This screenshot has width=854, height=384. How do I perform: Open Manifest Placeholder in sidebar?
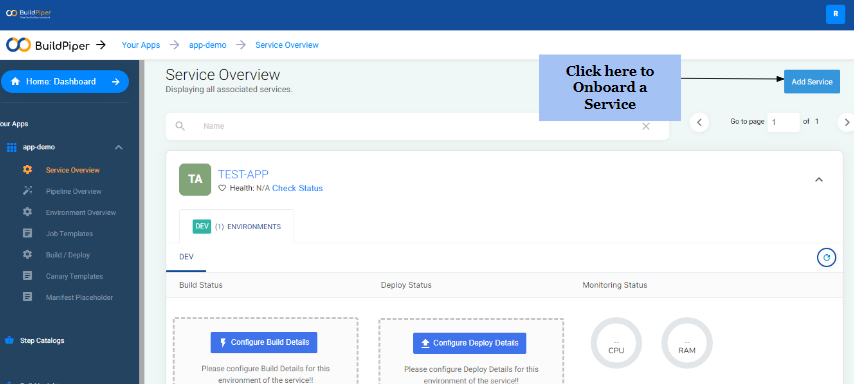[x=80, y=297]
